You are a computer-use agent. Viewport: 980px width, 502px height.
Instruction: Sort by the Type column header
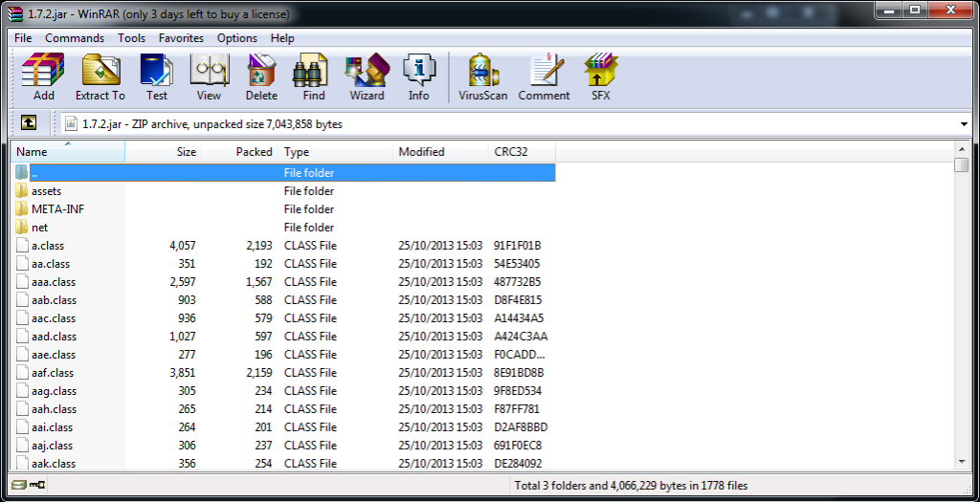coord(336,152)
